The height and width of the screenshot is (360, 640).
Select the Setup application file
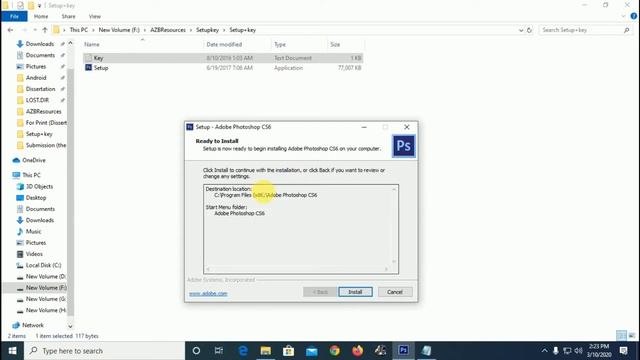point(222,68)
